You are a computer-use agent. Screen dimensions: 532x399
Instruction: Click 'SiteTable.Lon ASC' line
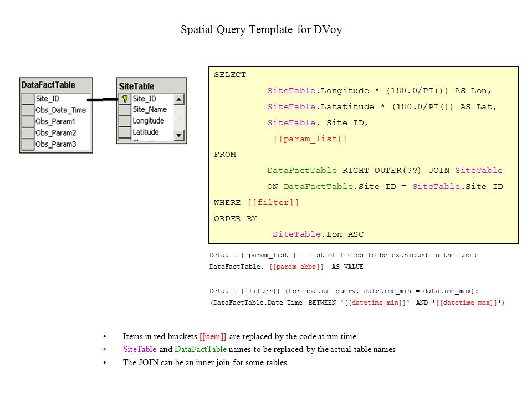[x=318, y=234]
